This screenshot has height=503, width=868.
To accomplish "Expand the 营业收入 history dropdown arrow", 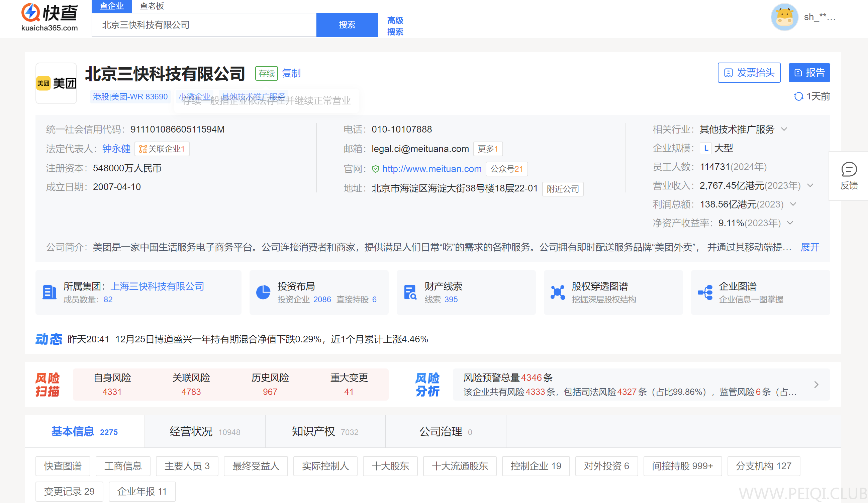I will [x=810, y=185].
